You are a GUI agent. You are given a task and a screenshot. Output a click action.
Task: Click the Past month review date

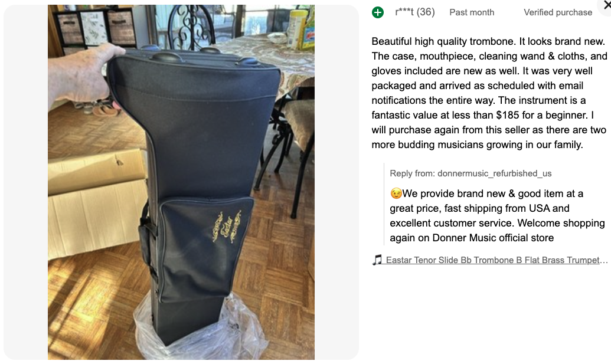[x=472, y=12]
